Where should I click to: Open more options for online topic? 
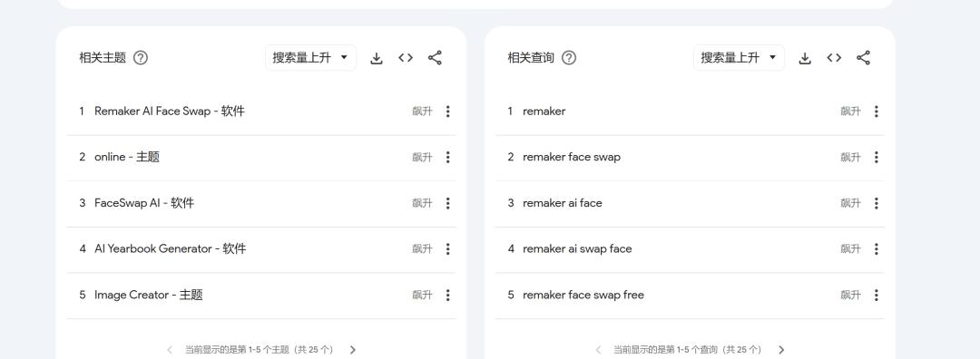447,158
